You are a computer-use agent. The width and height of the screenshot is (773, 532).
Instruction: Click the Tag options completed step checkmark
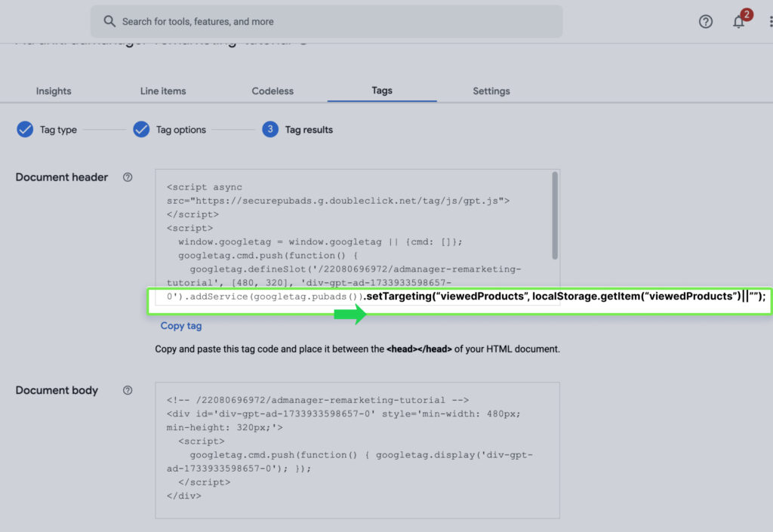pyautogui.click(x=141, y=129)
